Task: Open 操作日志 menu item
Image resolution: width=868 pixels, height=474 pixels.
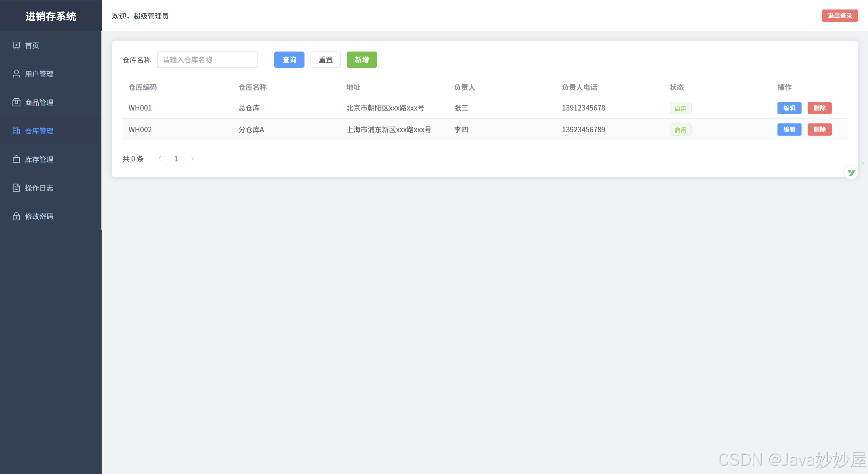Action: point(51,188)
